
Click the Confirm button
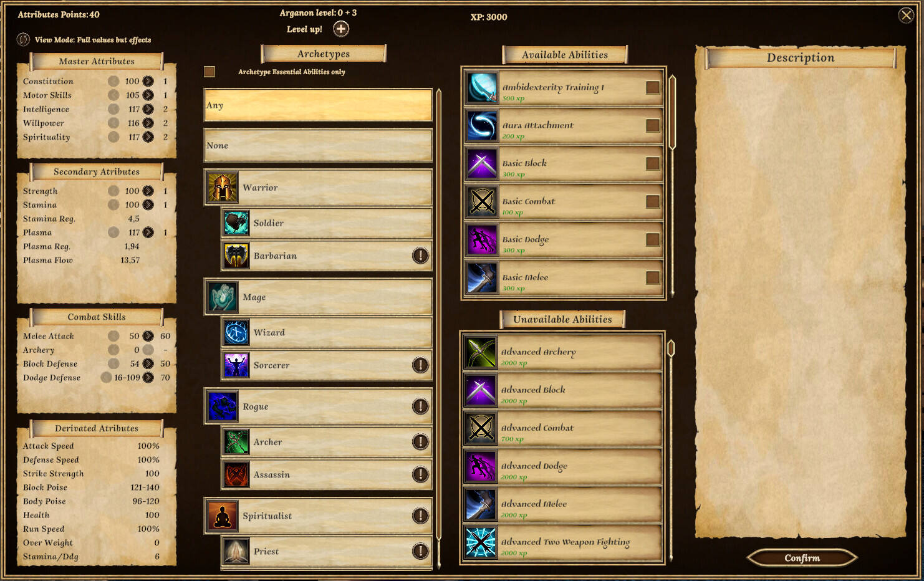pos(802,558)
